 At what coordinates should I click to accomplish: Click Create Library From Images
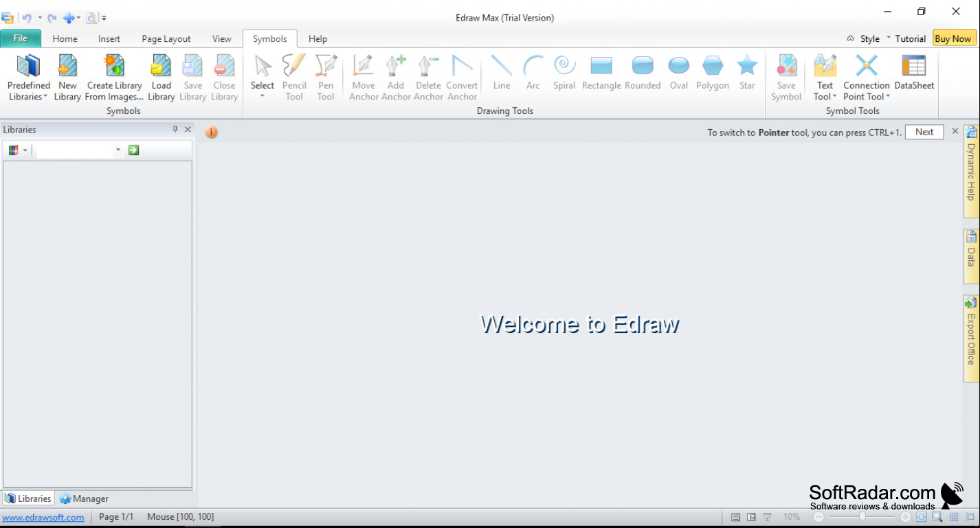(114, 78)
